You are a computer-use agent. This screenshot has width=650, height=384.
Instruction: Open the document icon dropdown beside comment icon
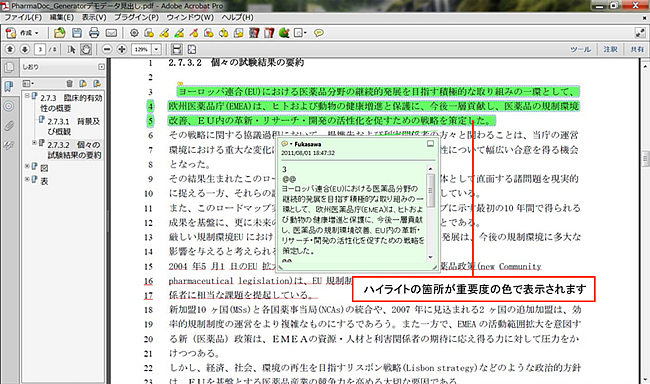301,33
